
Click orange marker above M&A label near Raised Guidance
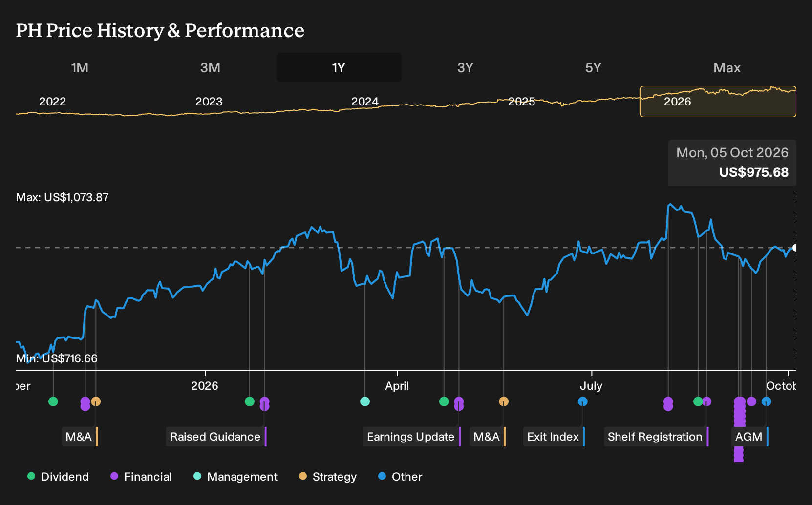(96, 401)
